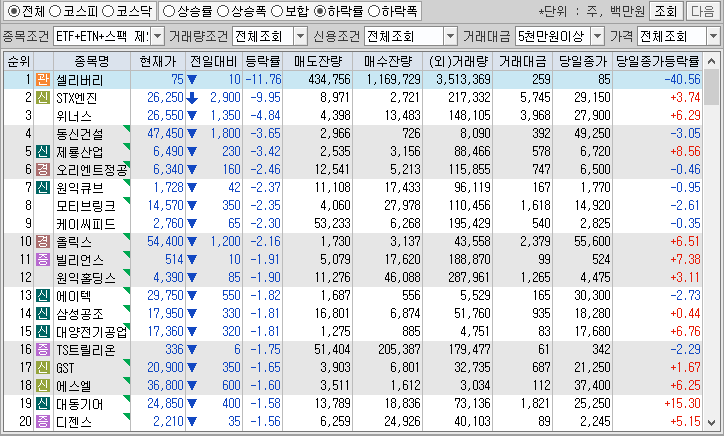Click the down triangle icon in 케이씨피드 row

[x=192, y=224]
